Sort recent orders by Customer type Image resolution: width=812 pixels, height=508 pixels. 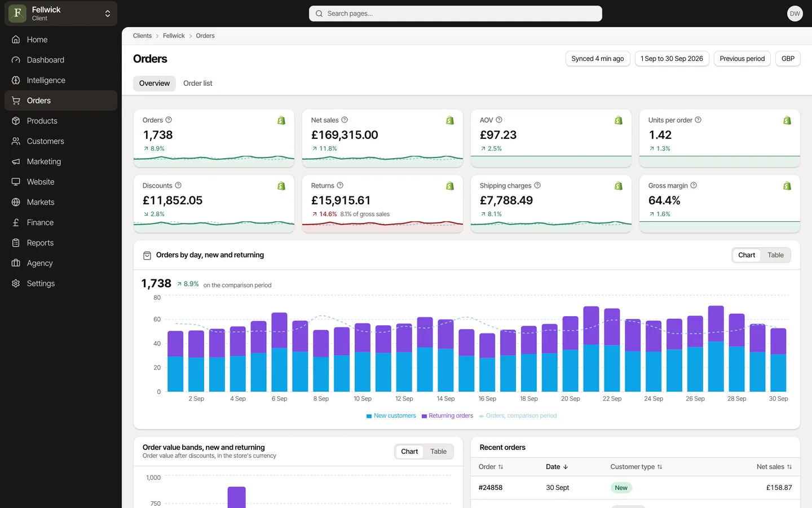point(636,467)
